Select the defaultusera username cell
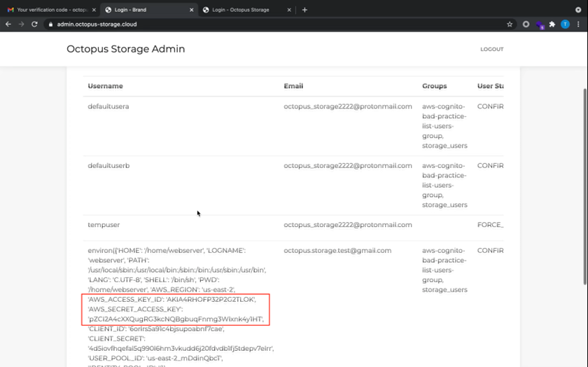This screenshot has height=367, width=588. coord(108,106)
